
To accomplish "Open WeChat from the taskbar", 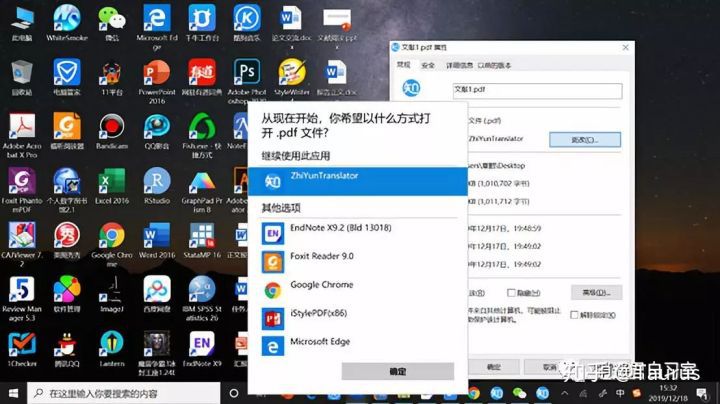I will pos(519,393).
